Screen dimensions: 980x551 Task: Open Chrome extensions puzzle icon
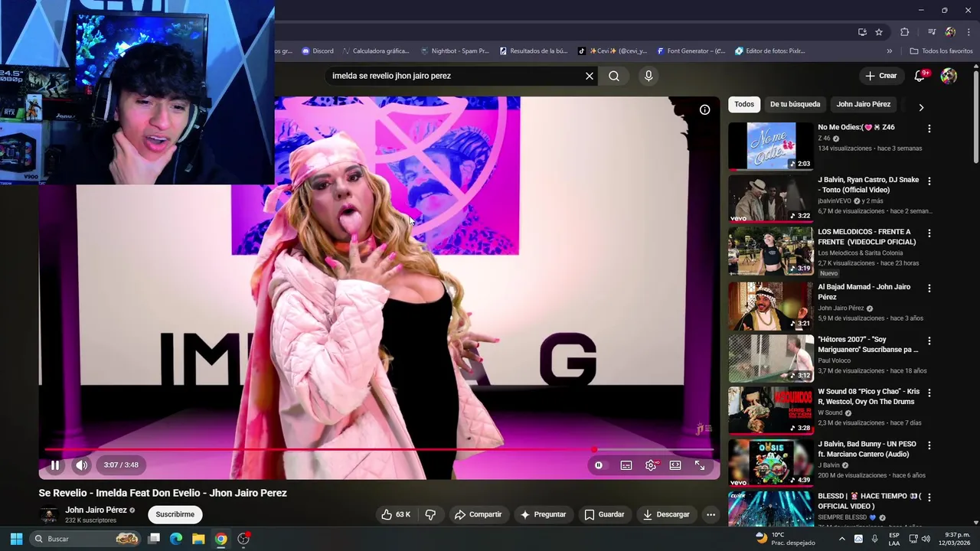click(905, 32)
